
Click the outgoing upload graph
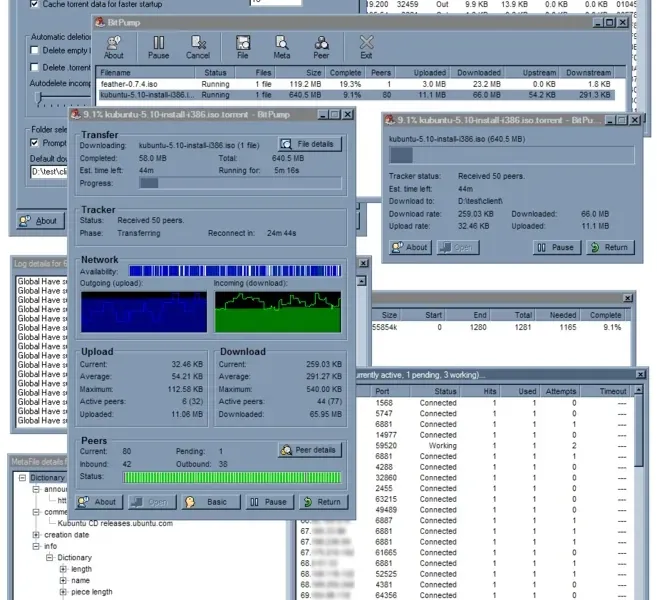[144, 312]
